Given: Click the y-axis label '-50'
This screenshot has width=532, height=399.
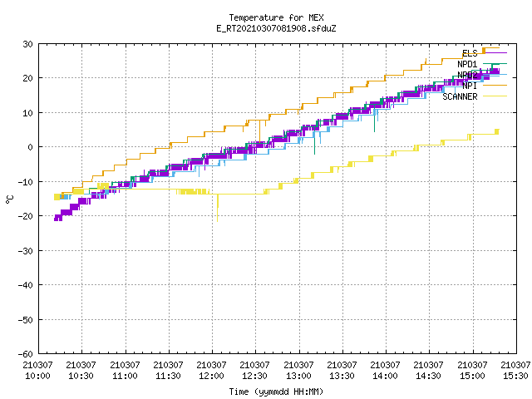Looking at the screenshot, I should click(x=26, y=319).
